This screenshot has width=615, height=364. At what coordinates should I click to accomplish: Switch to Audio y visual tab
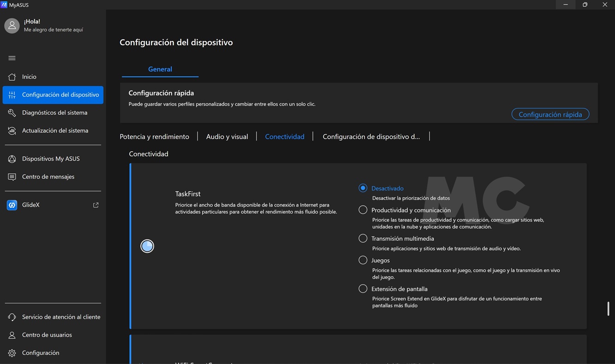point(227,137)
